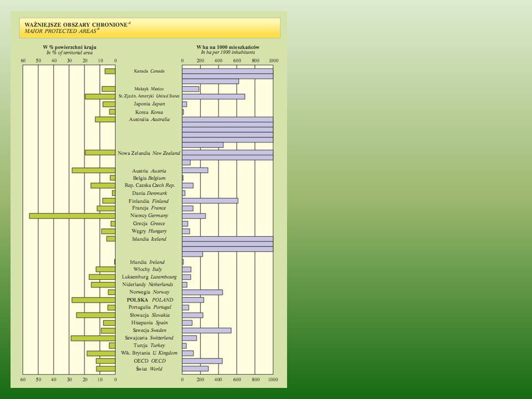Viewport: 532px width, 399px height.
Task: Select the 'Kanada Canada' label
Action: point(149,71)
